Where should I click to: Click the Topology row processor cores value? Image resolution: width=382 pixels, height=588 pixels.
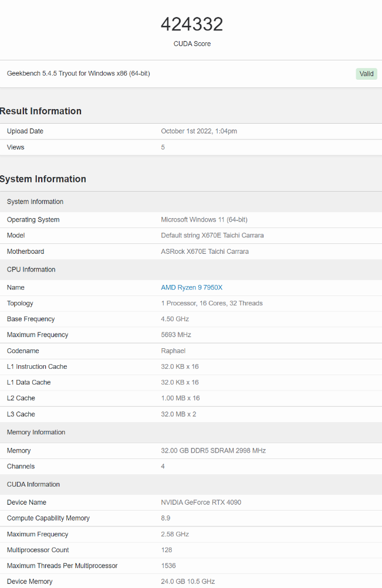coord(212,303)
